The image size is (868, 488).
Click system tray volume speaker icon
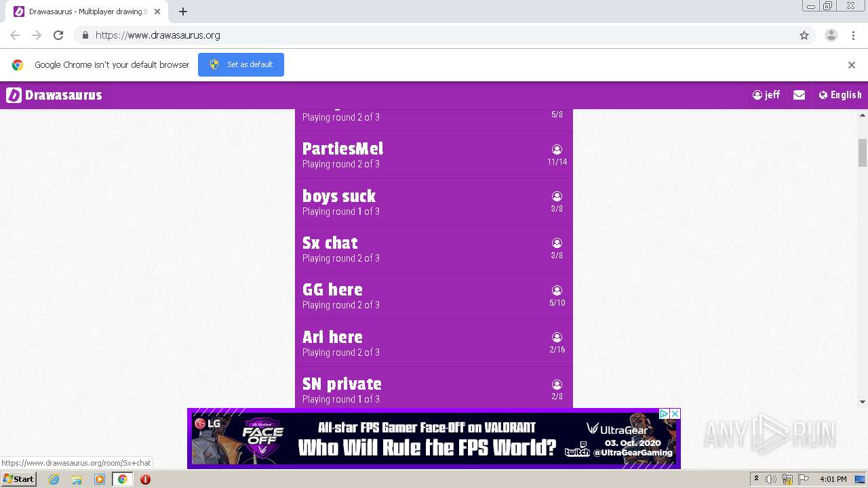pos(771,479)
